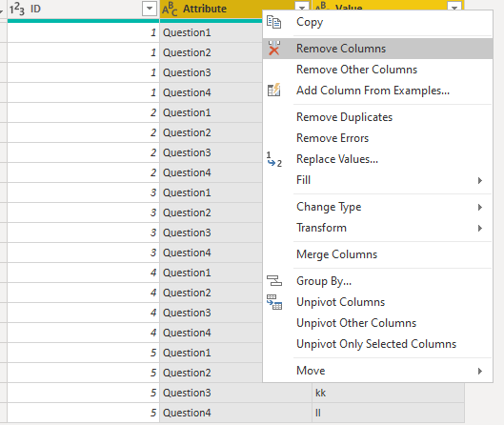Click Question4 cell in ID 2 row

(212, 172)
